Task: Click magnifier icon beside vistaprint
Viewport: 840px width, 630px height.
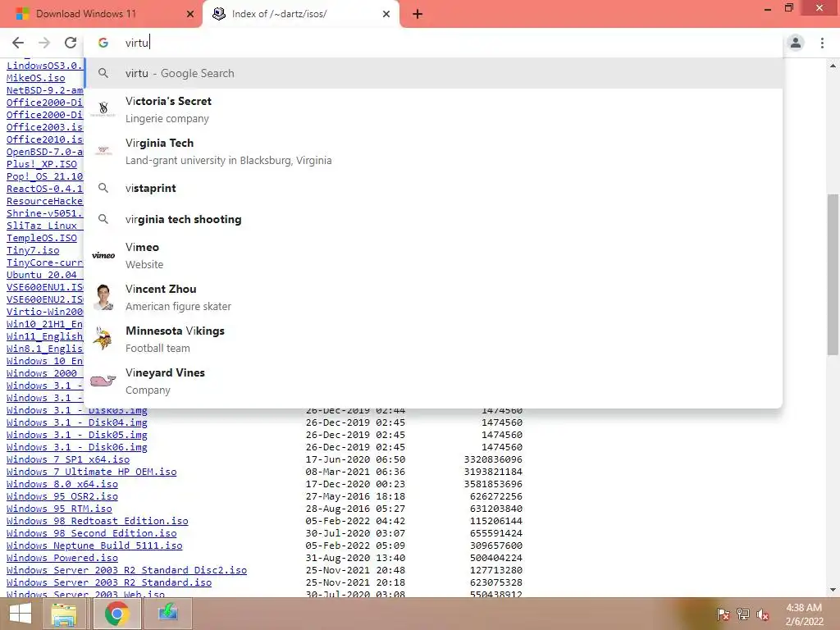Action: pyautogui.click(x=103, y=188)
